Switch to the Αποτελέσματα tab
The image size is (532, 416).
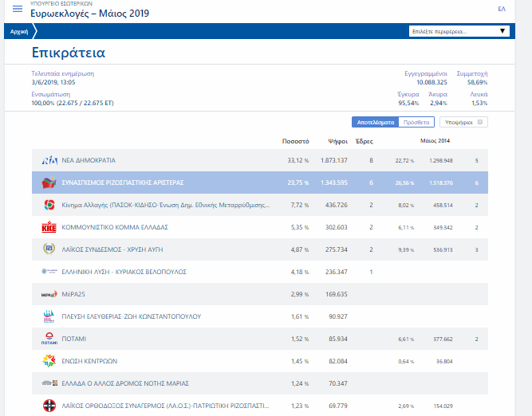pos(374,123)
